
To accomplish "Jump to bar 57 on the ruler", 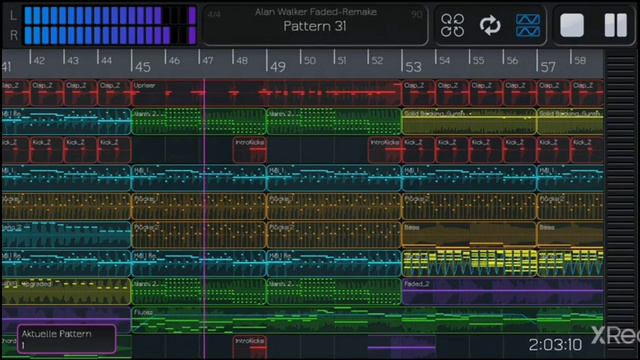I will [x=548, y=66].
